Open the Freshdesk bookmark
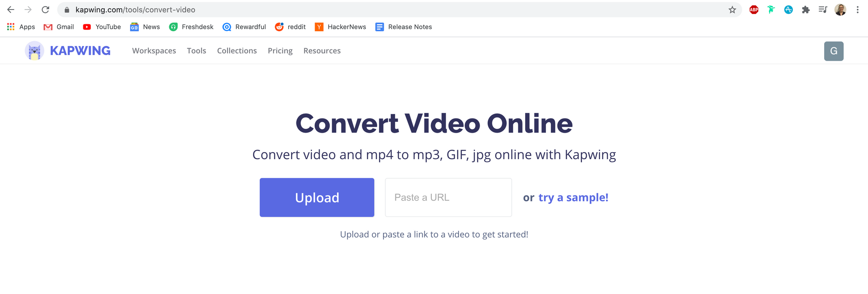Viewport: 868px width, 294px height. coord(191,27)
